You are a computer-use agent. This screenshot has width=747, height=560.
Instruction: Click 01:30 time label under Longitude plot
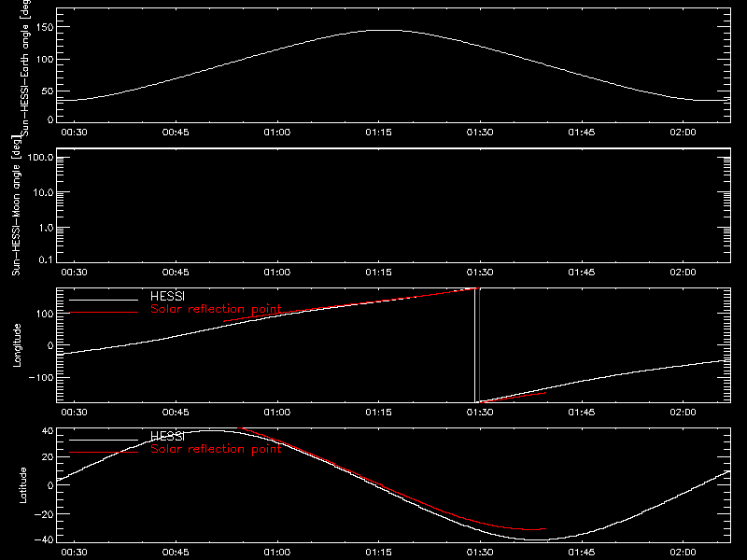(x=480, y=413)
